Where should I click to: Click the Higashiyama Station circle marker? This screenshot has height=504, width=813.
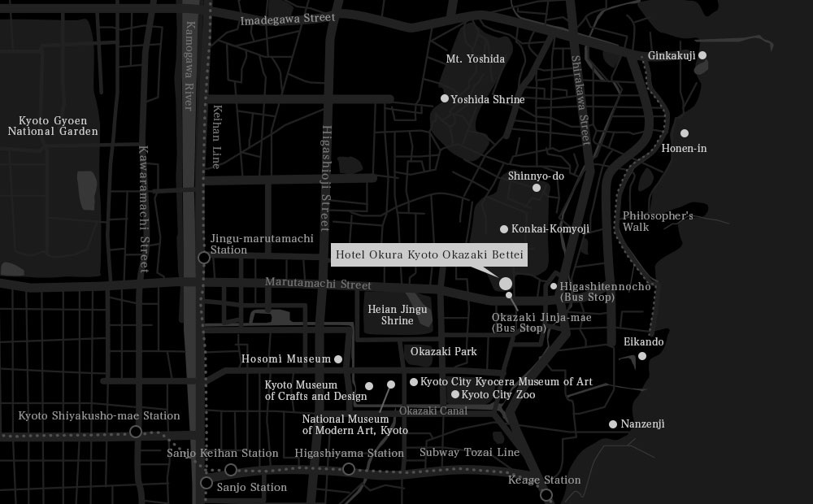coord(349,469)
